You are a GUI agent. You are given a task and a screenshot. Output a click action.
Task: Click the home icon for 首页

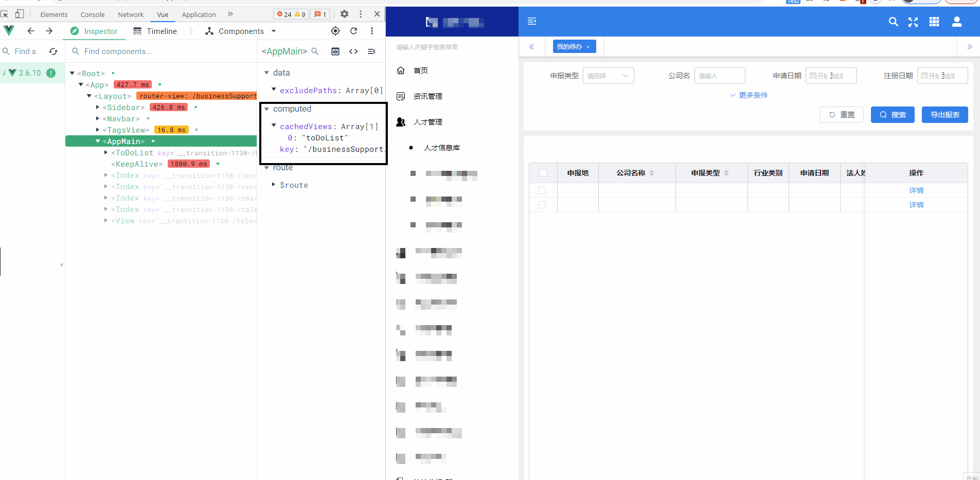(x=401, y=70)
